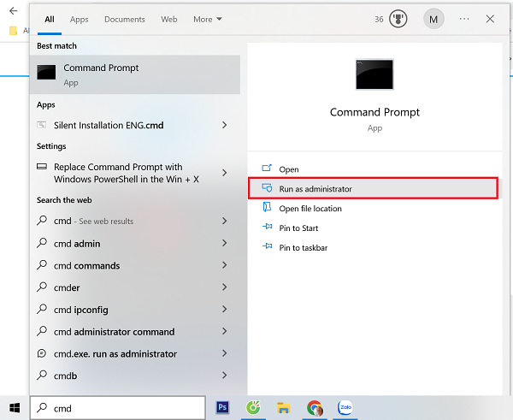Open Photoshop from the taskbar
The width and height of the screenshot is (513, 420).
pyautogui.click(x=223, y=408)
